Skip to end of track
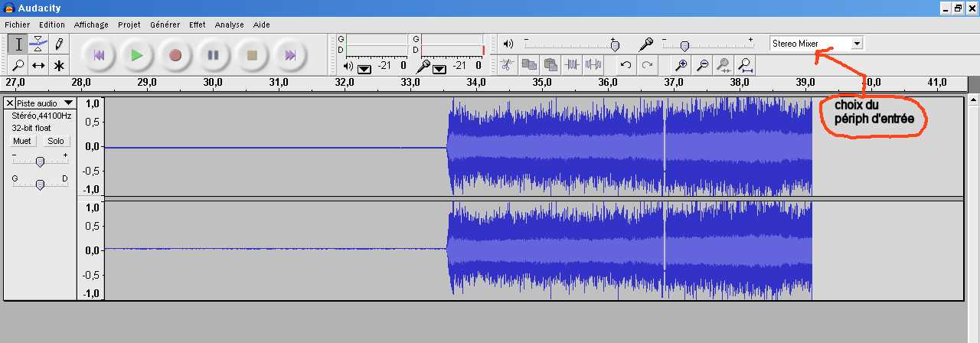The height and width of the screenshot is (343, 980). 290,55
